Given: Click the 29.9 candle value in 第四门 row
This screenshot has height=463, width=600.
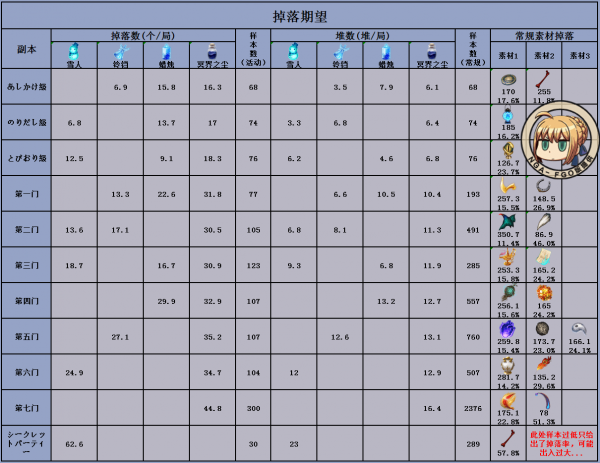Looking at the screenshot, I should click(x=166, y=302).
